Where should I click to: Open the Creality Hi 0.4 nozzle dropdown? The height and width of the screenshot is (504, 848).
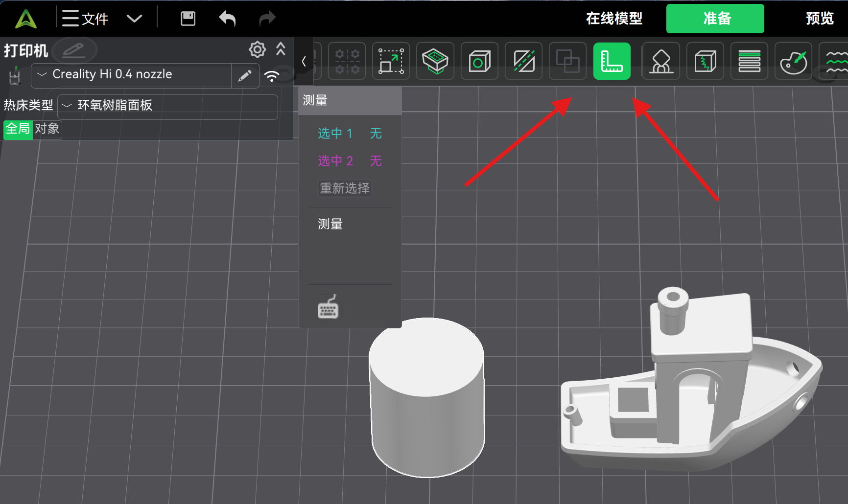pyautogui.click(x=131, y=75)
